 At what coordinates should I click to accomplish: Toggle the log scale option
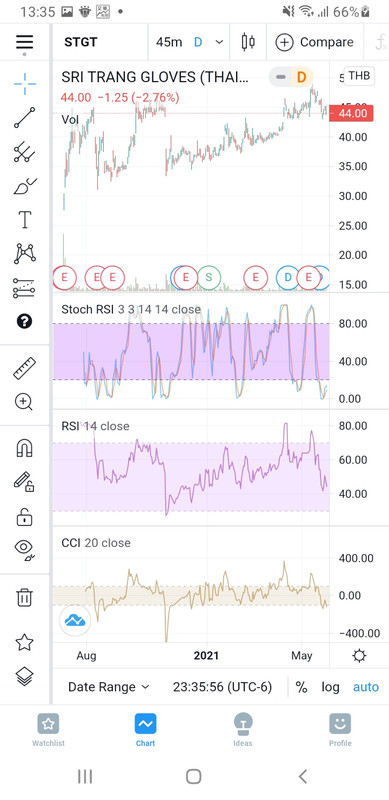[x=330, y=687]
